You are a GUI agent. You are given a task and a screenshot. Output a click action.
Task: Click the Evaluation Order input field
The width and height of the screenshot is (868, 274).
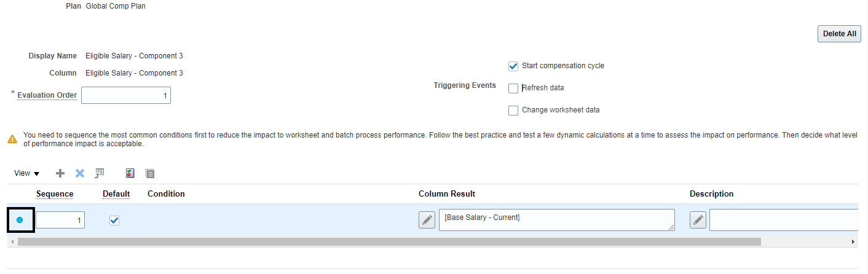126,95
